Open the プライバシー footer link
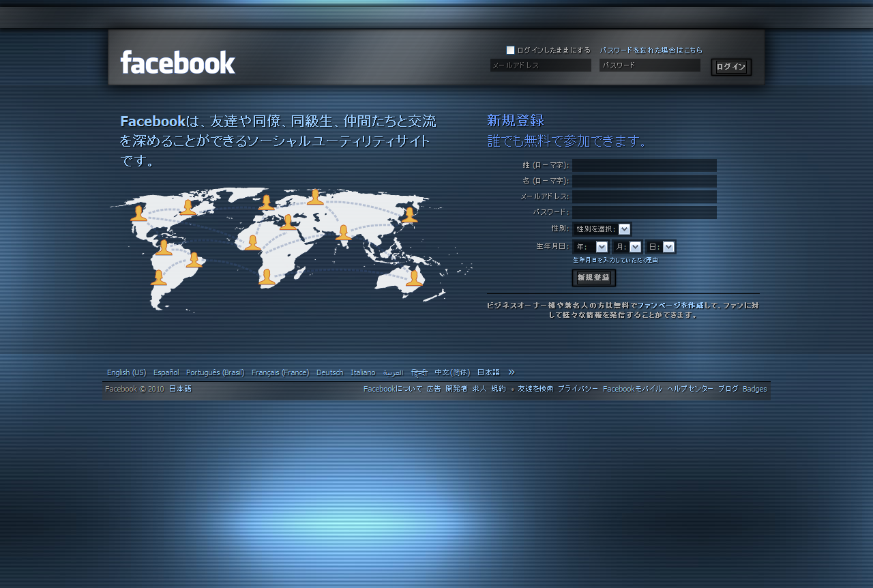Screen dimensions: 873x588 (x=578, y=389)
